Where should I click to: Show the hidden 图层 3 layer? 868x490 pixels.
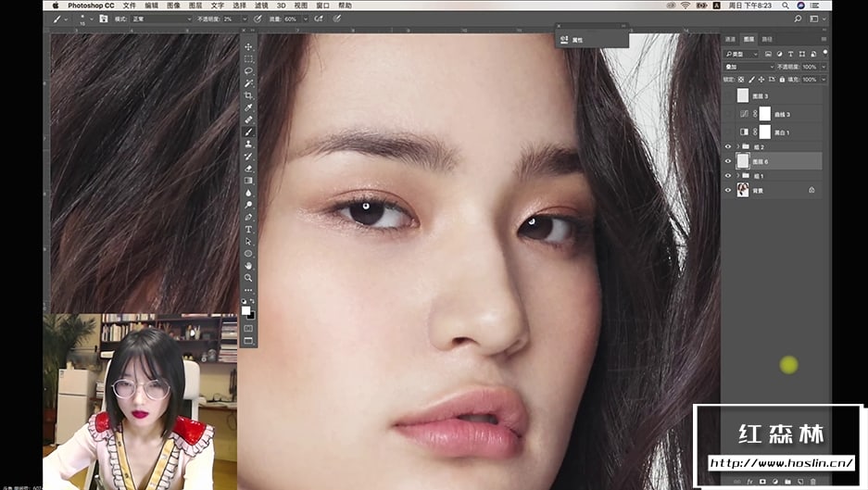point(728,95)
